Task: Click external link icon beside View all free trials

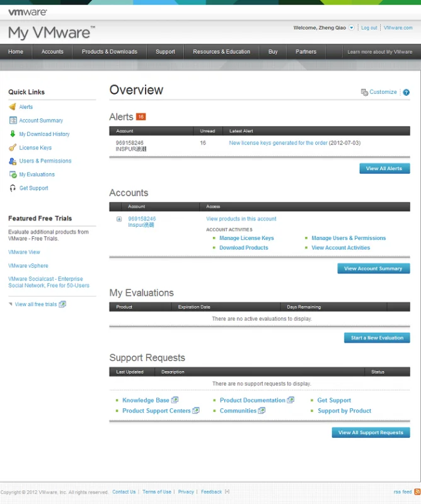Action: [62, 304]
